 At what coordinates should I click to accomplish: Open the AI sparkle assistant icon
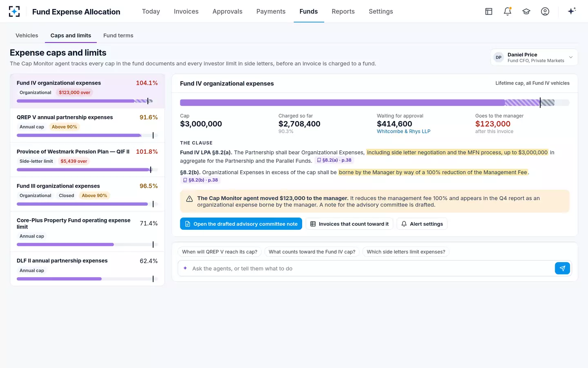[572, 11]
